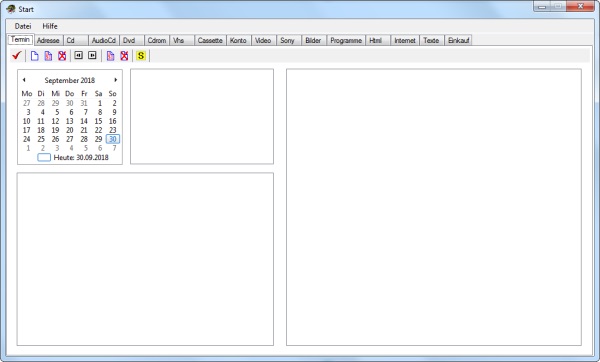Open the Cdrom tab
The width and height of the screenshot is (600, 362).
[x=157, y=40]
